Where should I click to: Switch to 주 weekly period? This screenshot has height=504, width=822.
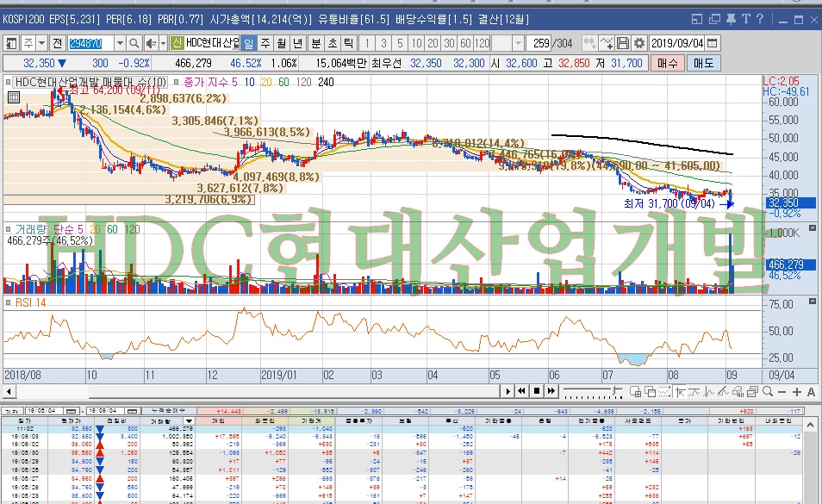pyautogui.click(x=265, y=43)
